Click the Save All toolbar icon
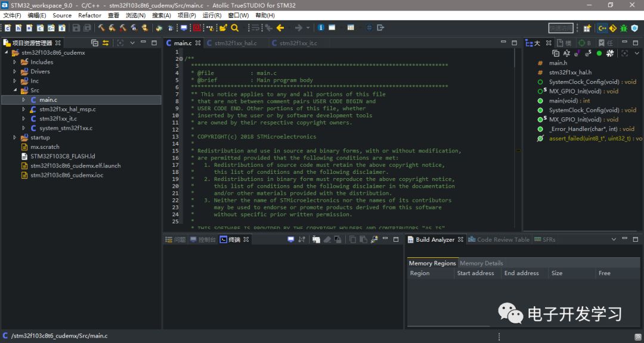 (x=87, y=28)
